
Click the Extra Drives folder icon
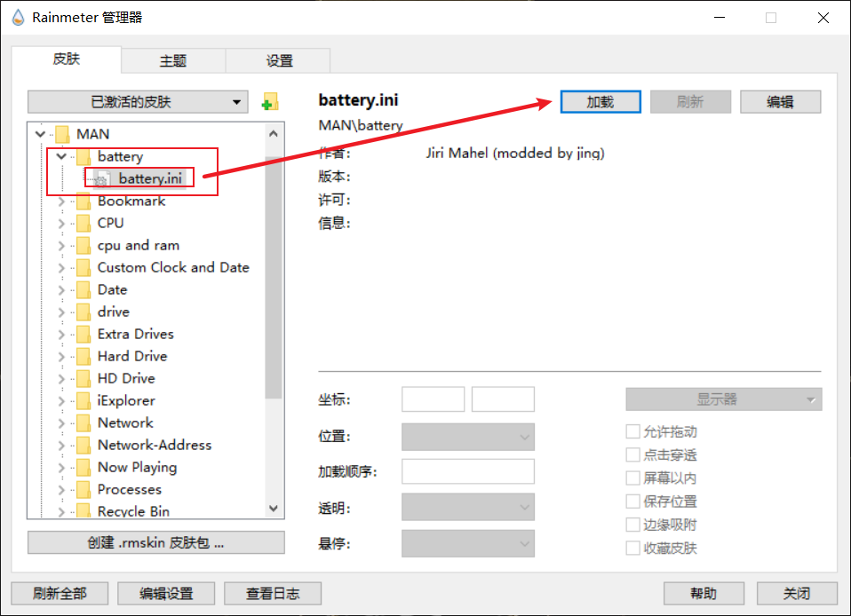tap(84, 334)
